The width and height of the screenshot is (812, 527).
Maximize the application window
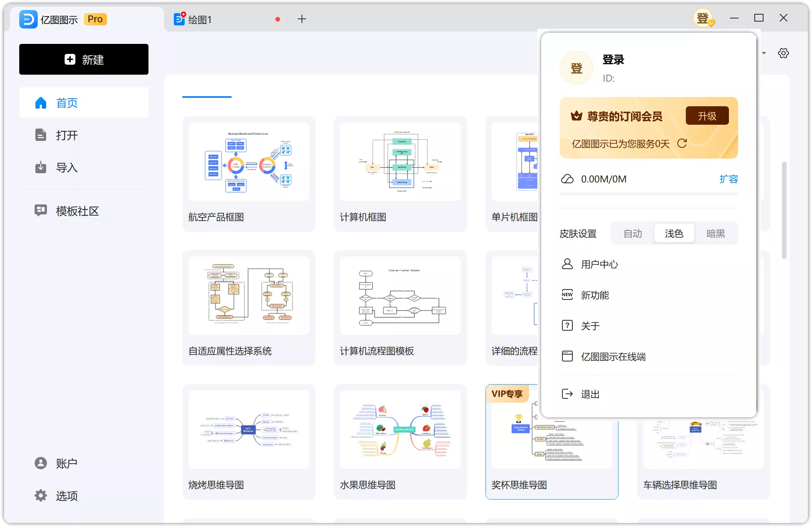pos(759,18)
